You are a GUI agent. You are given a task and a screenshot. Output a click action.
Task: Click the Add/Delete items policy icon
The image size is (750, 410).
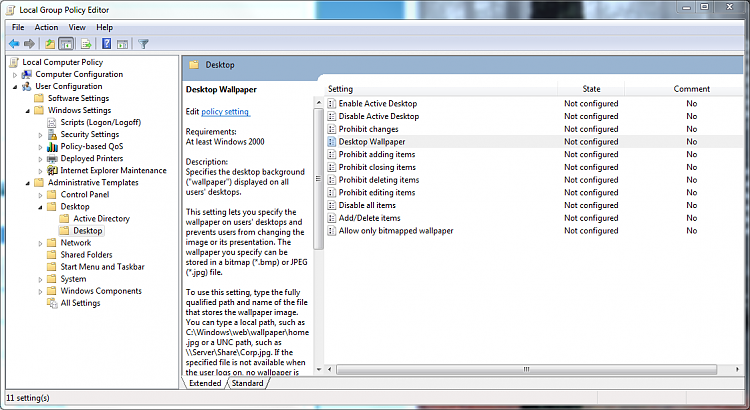(x=331, y=218)
